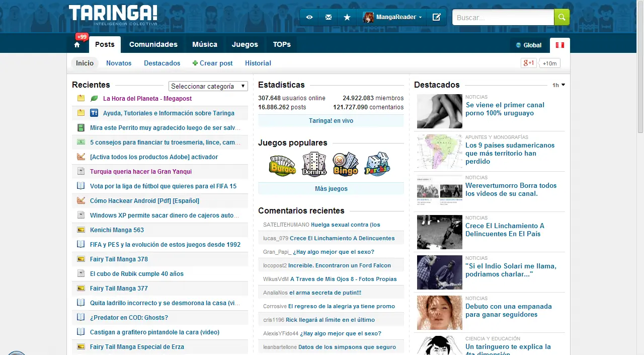Open the MangaReader user dropdown menu
This screenshot has height=355, width=644.
click(393, 17)
